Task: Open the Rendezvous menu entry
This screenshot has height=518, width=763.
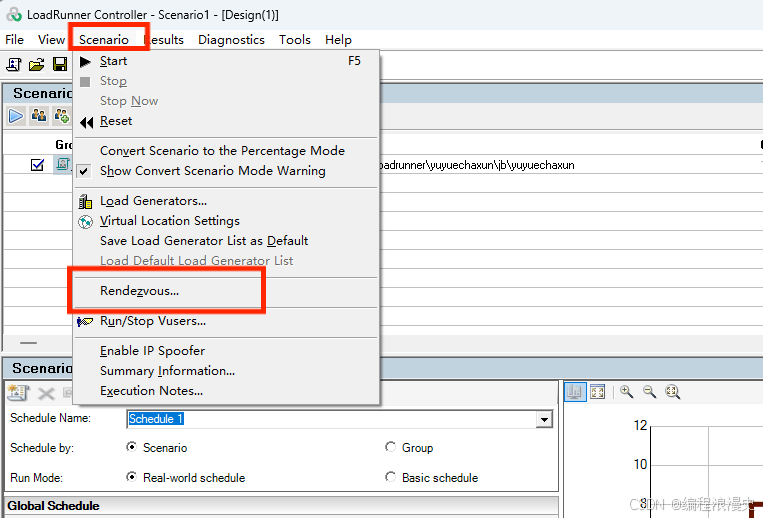Action: click(226, 291)
